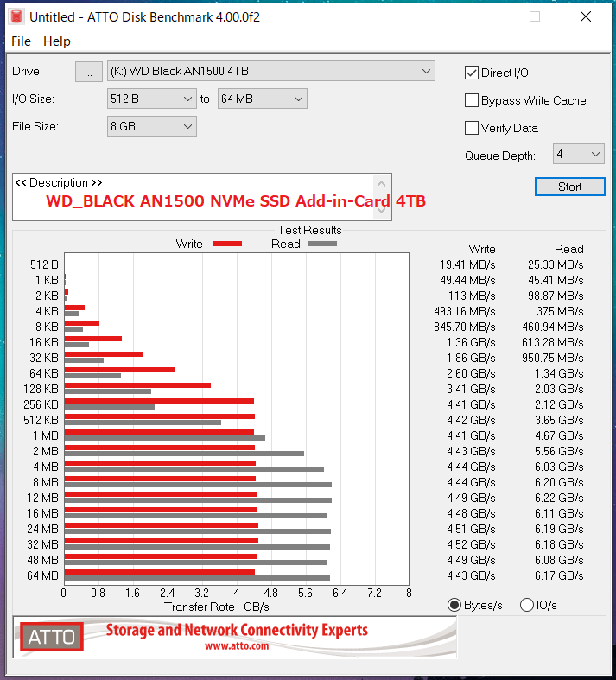Click the description box scroll up arrow
Screen dimensions: 616x680
[381, 184]
